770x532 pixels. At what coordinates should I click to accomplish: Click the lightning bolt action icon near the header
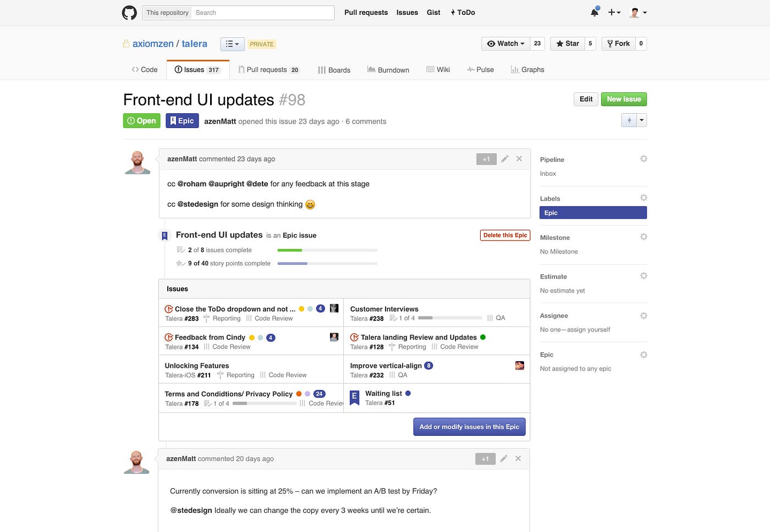coord(629,119)
